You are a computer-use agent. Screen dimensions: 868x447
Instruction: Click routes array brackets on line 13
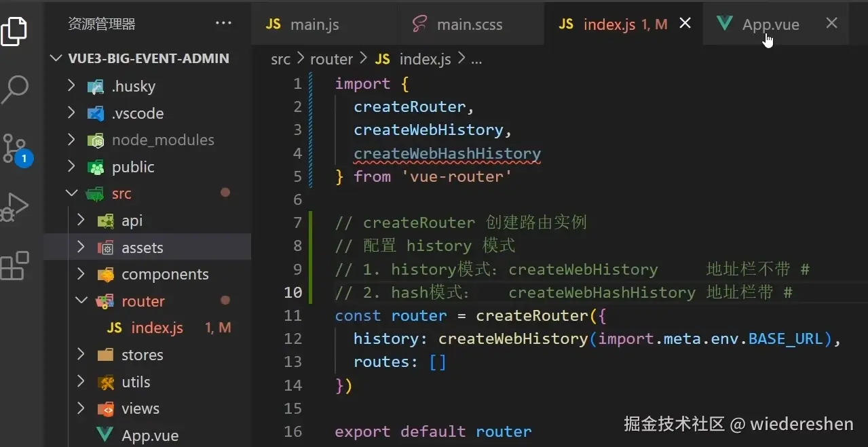click(x=438, y=362)
